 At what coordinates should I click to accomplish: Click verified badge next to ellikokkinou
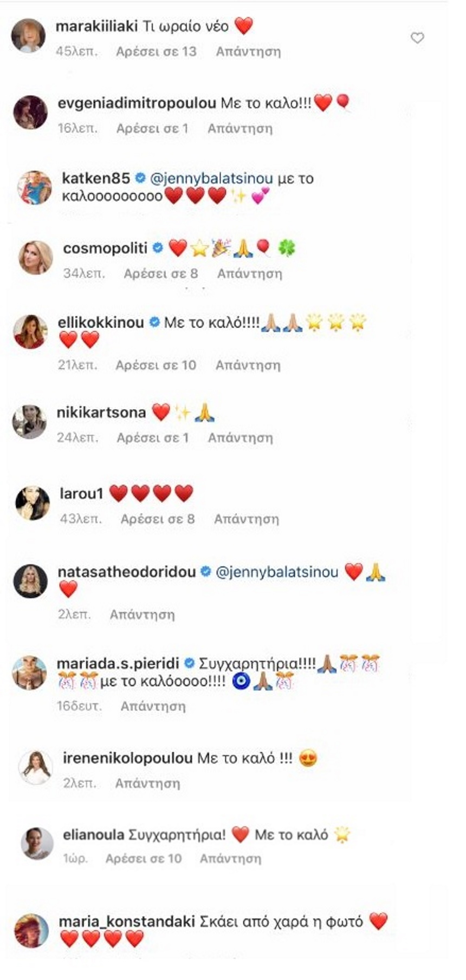(154, 322)
